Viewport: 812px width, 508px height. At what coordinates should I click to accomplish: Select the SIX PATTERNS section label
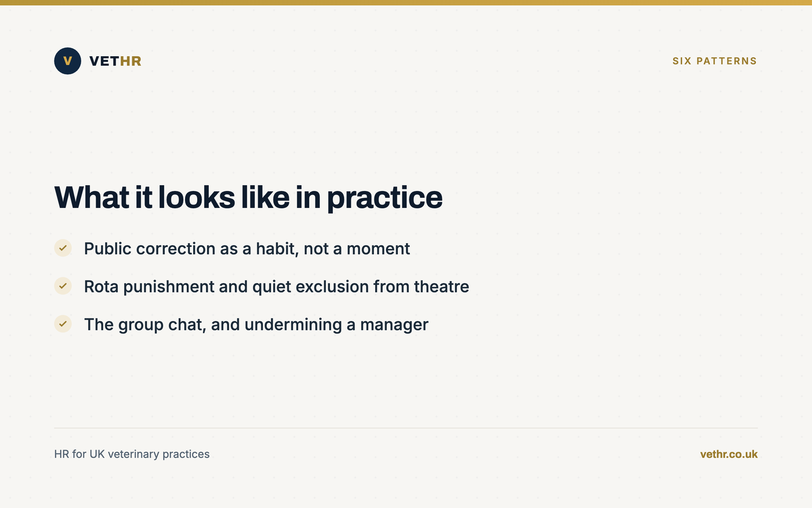point(715,61)
